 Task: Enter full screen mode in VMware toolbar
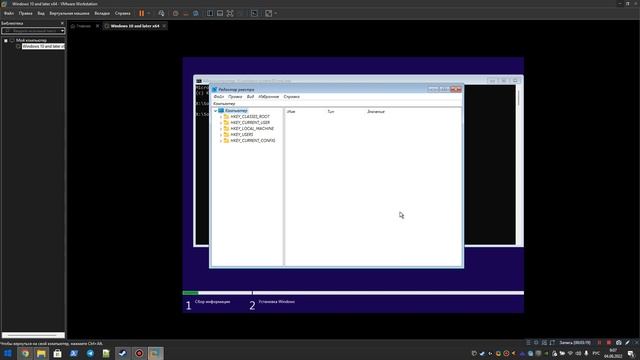tap(230, 13)
